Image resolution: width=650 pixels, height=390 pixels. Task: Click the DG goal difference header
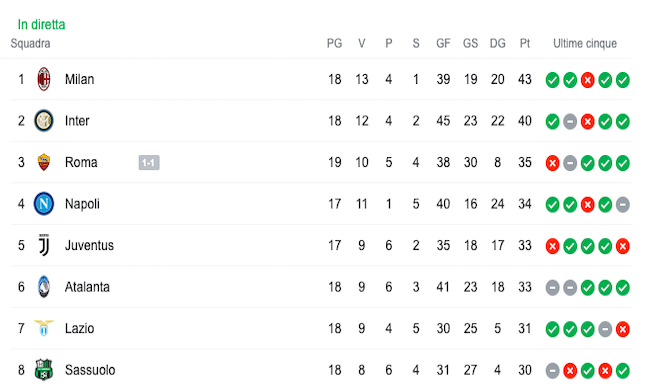tap(497, 43)
